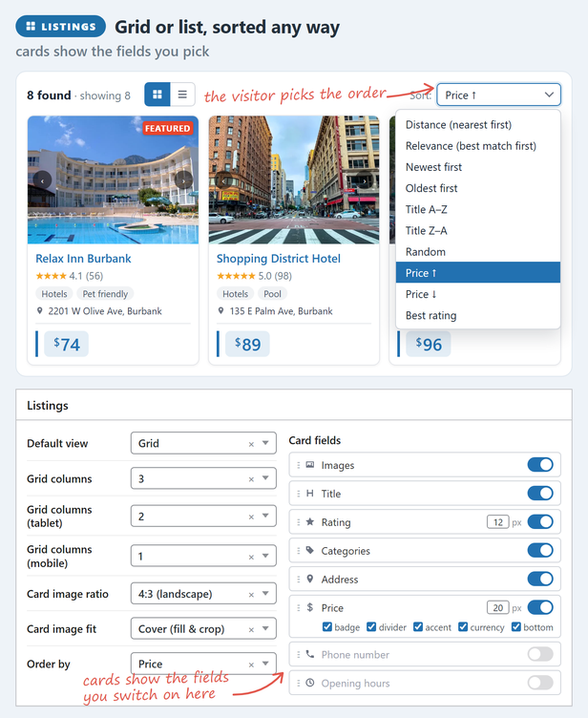This screenshot has width=588, height=718.
Task: Enable the Phone number card field
Action: click(540, 654)
